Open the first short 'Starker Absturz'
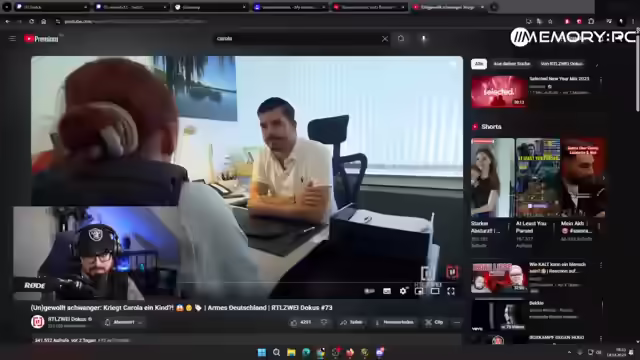640x360 pixels. (492, 178)
